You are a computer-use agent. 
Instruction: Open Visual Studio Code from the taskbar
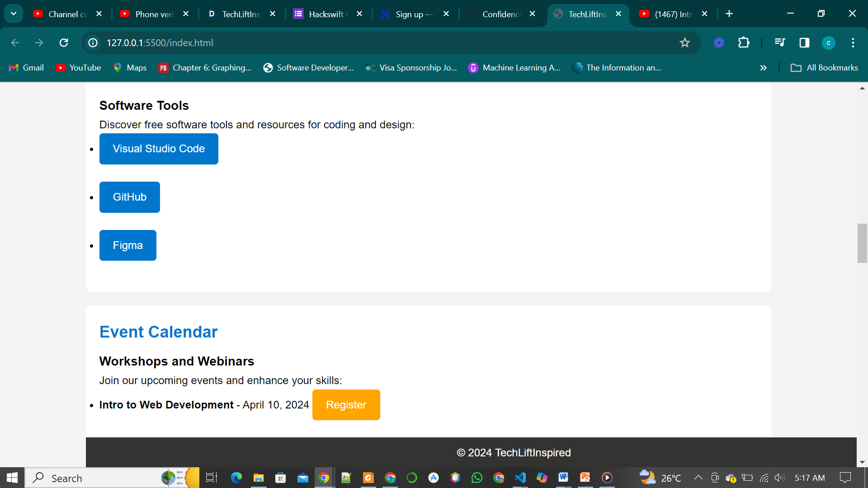(520, 478)
